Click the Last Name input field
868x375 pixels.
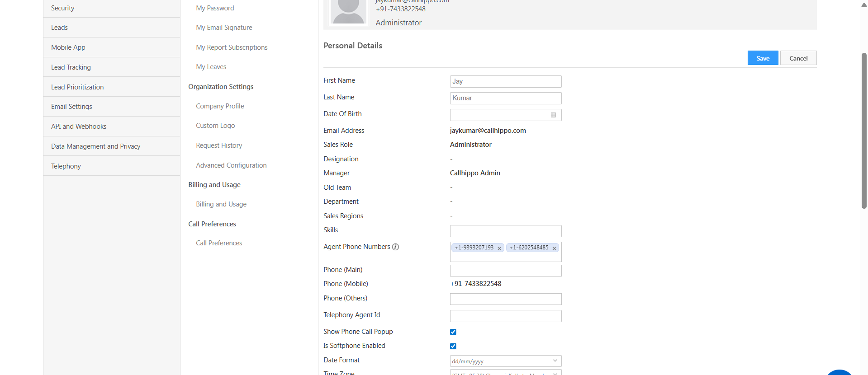coord(506,98)
